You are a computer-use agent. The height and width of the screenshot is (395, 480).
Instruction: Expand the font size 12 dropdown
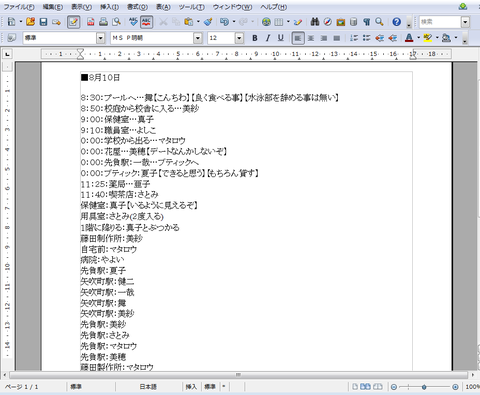tap(239, 38)
